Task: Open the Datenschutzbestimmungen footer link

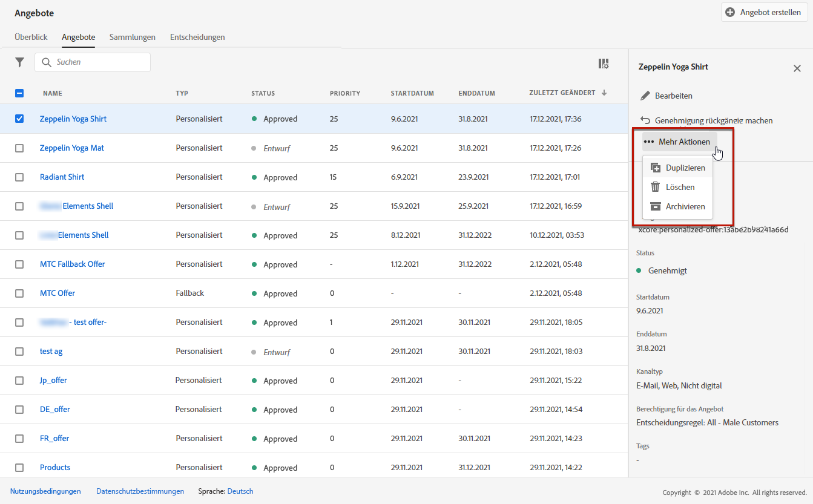Action: pos(140,491)
